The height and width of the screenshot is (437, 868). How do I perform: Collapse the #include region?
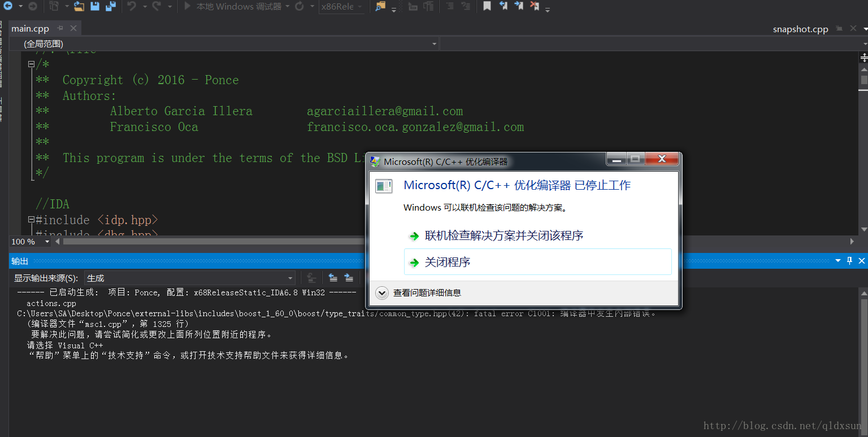pos(31,220)
